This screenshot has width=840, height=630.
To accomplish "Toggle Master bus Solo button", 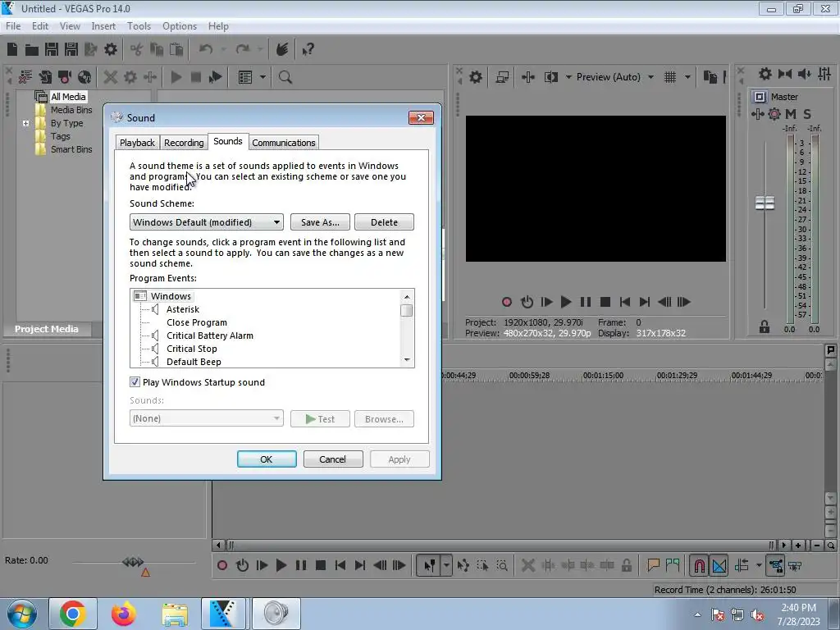I will pyautogui.click(x=807, y=114).
